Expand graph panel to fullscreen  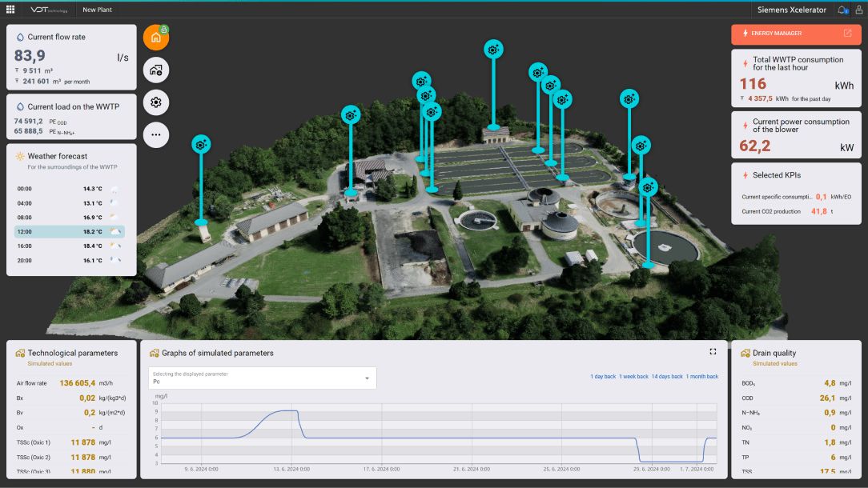coord(713,351)
